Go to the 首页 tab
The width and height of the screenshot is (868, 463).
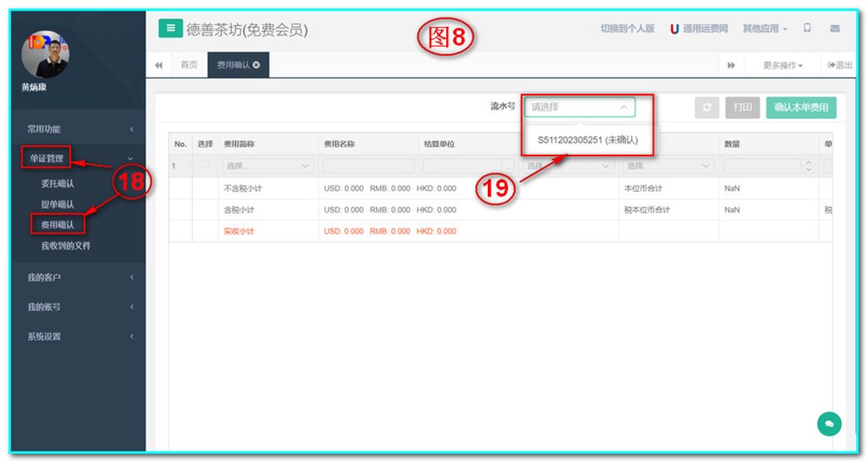tap(188, 65)
